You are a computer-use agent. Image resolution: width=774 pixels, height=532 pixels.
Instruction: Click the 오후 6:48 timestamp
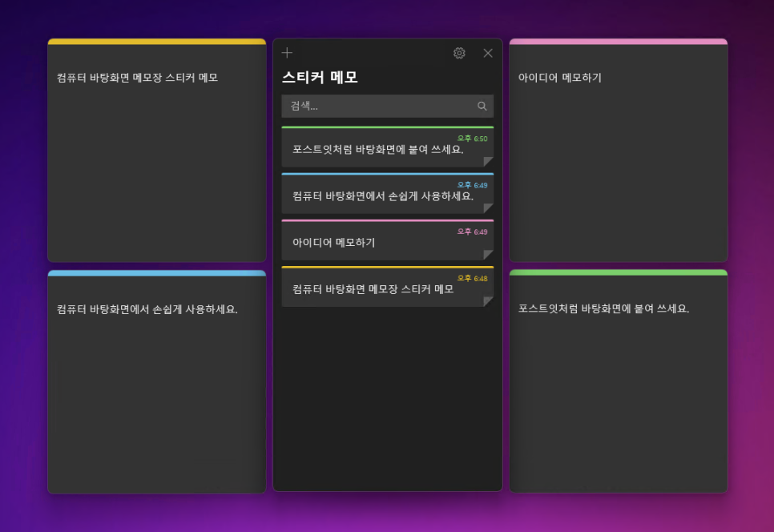click(x=473, y=278)
